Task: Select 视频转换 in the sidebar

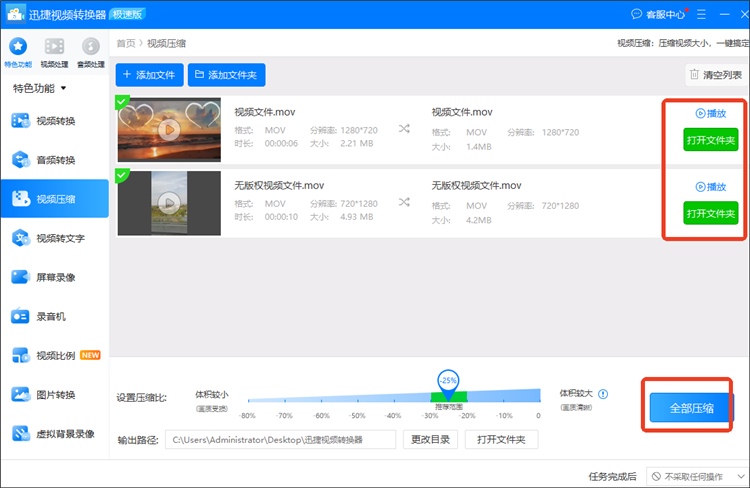Action: pyautogui.click(x=55, y=121)
